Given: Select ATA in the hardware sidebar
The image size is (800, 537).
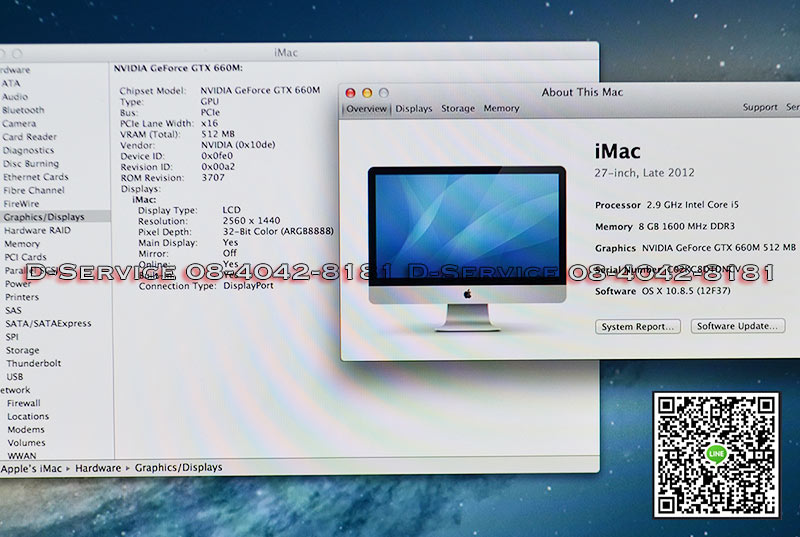Looking at the screenshot, I should pyautogui.click(x=11, y=83).
